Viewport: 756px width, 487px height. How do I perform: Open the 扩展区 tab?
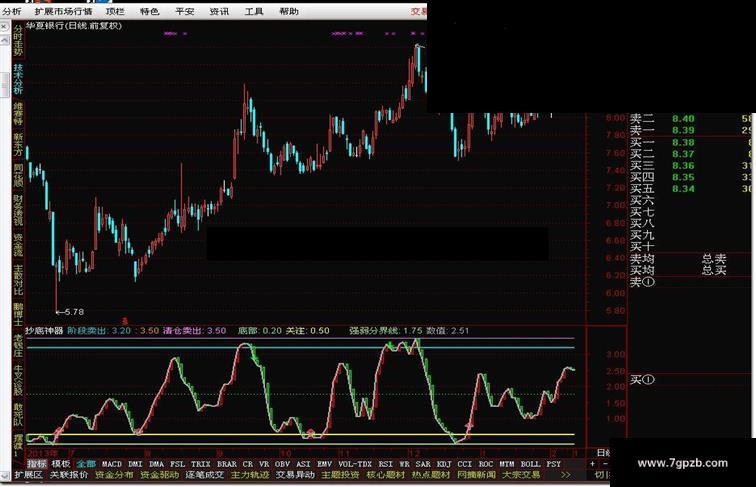[28, 475]
